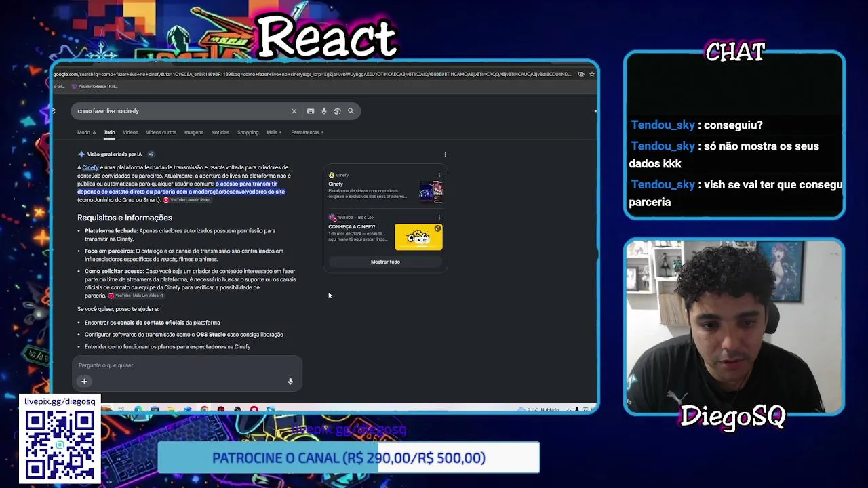Click the Mostrar tudo button

click(x=385, y=262)
